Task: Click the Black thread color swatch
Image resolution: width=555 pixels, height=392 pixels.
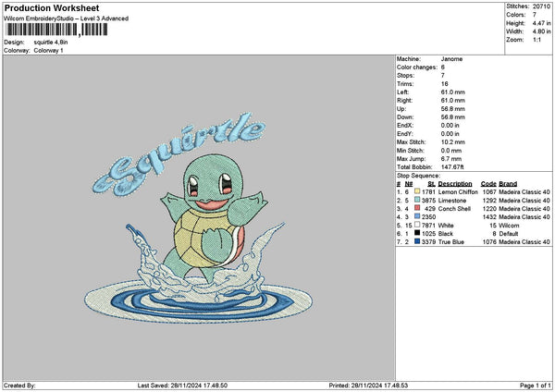Action: point(417,233)
